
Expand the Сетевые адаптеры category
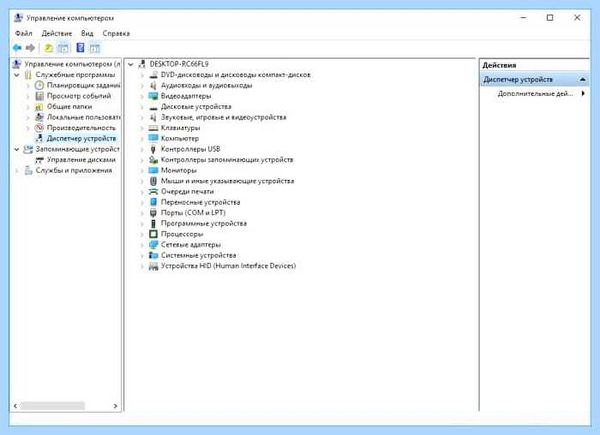(x=142, y=245)
